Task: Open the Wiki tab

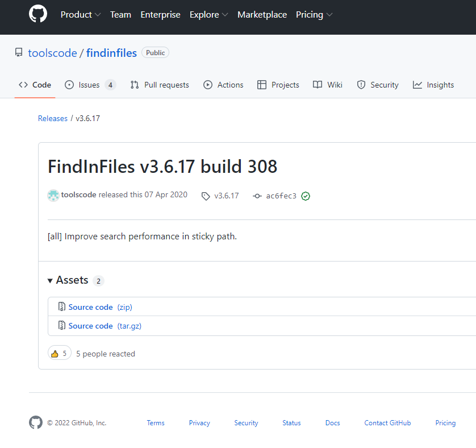Action: tap(328, 85)
